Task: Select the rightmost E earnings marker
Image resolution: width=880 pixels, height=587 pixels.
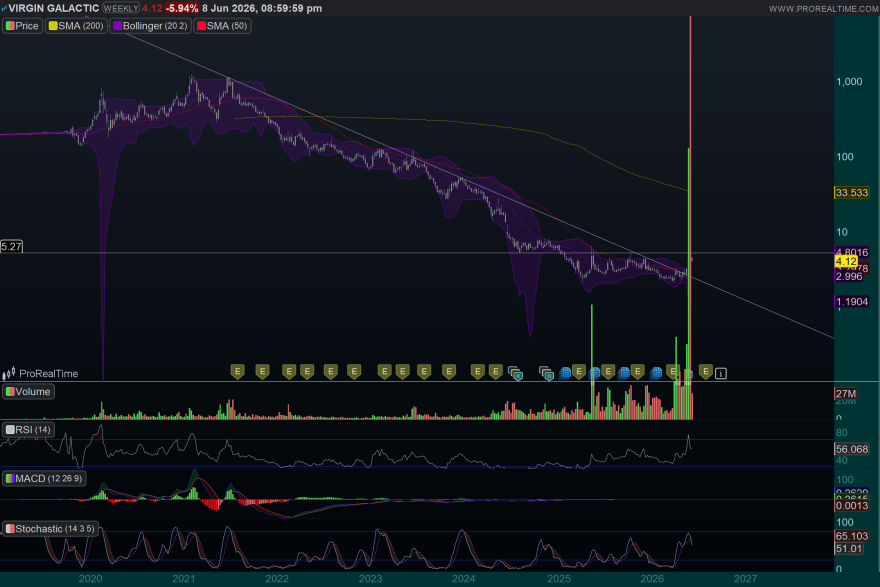Action: 706,372
